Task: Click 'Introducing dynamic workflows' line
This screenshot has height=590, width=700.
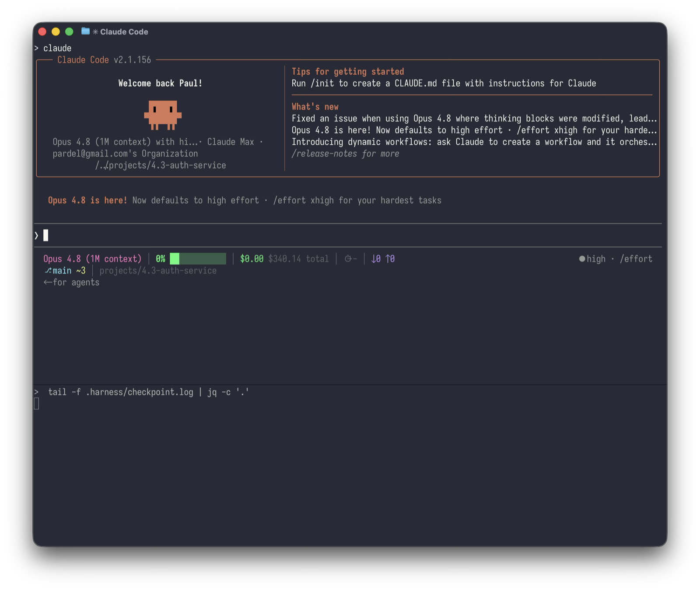Action: click(474, 142)
